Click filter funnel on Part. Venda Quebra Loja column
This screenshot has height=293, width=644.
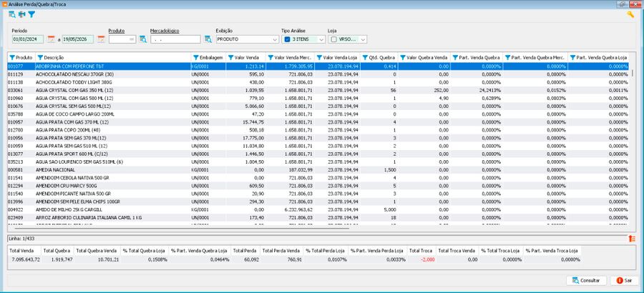click(x=572, y=58)
